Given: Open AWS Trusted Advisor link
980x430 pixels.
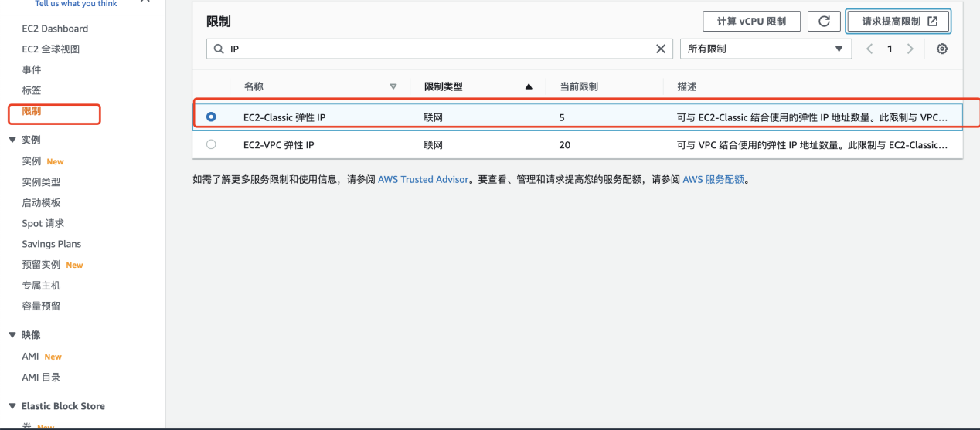Looking at the screenshot, I should (423, 179).
